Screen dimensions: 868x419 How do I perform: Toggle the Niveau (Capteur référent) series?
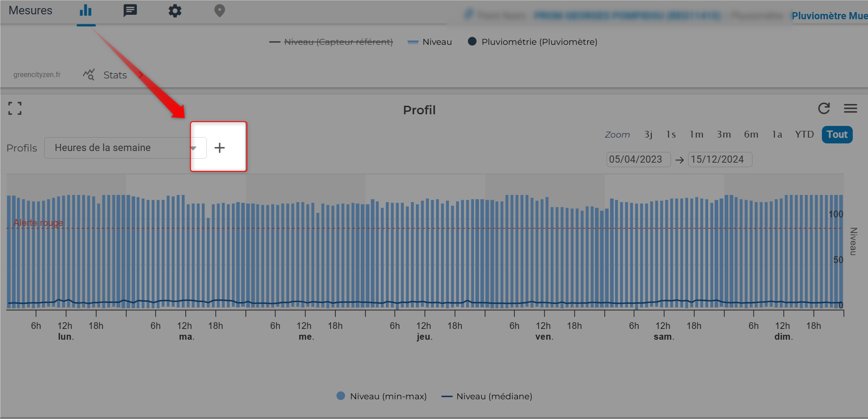(x=338, y=42)
